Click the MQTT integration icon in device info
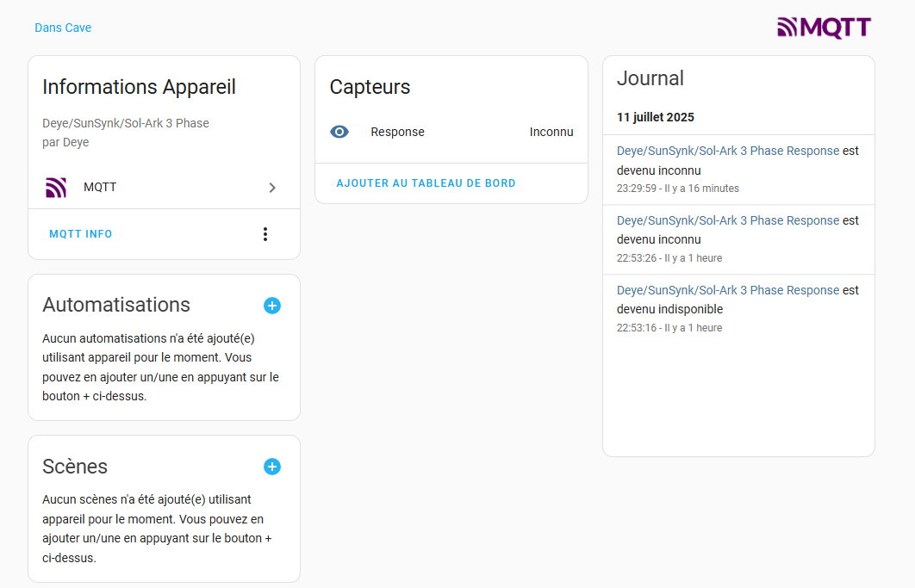Screen dimensions: 915x588 pos(56,187)
